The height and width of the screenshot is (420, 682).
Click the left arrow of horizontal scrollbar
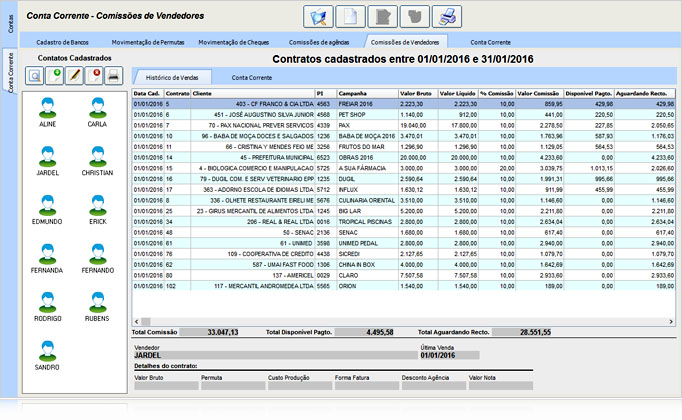click(x=137, y=321)
